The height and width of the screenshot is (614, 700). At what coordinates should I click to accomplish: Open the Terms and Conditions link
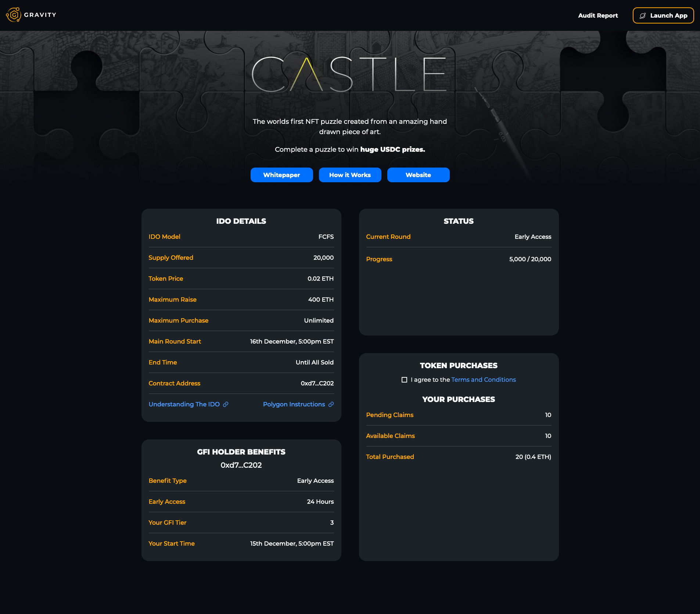pos(483,380)
